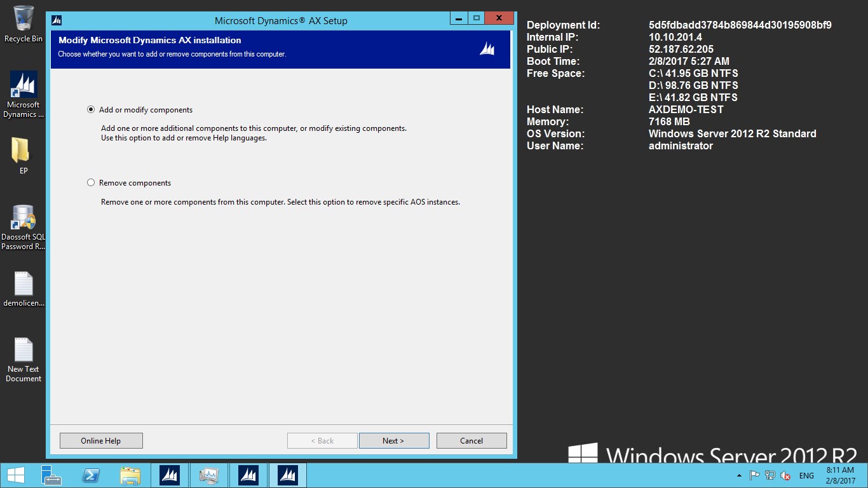Click the muted volume speaker tray icon

[785, 475]
